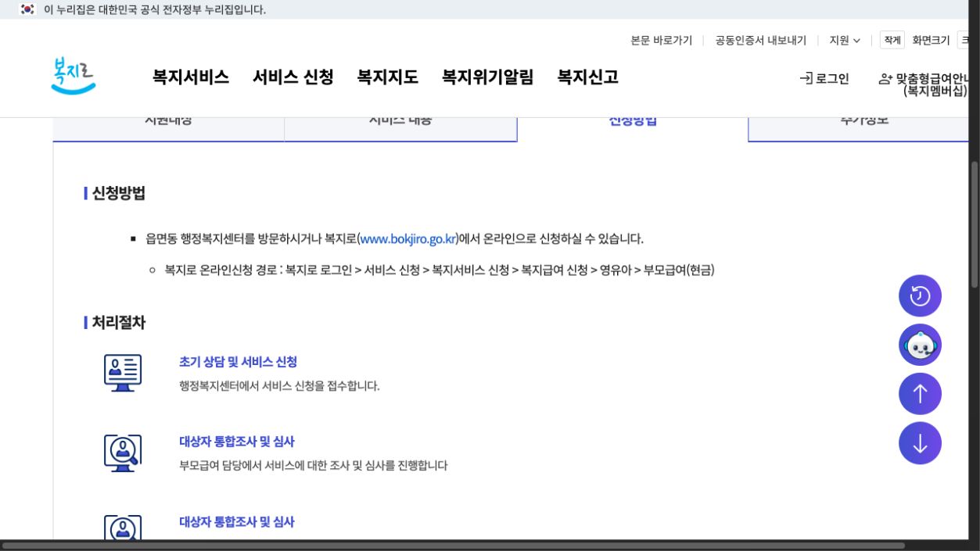This screenshot has width=980, height=551.
Task: Click the first 대상자 통합조사 및 심사 step icon
Action: (123, 453)
